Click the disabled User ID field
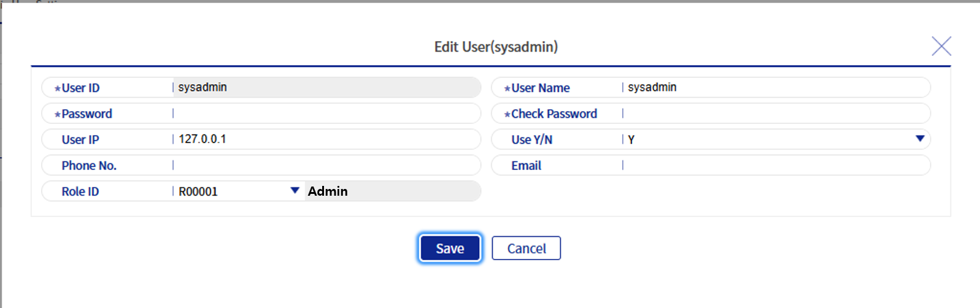Viewport: 980px width, 308px height. (325, 88)
